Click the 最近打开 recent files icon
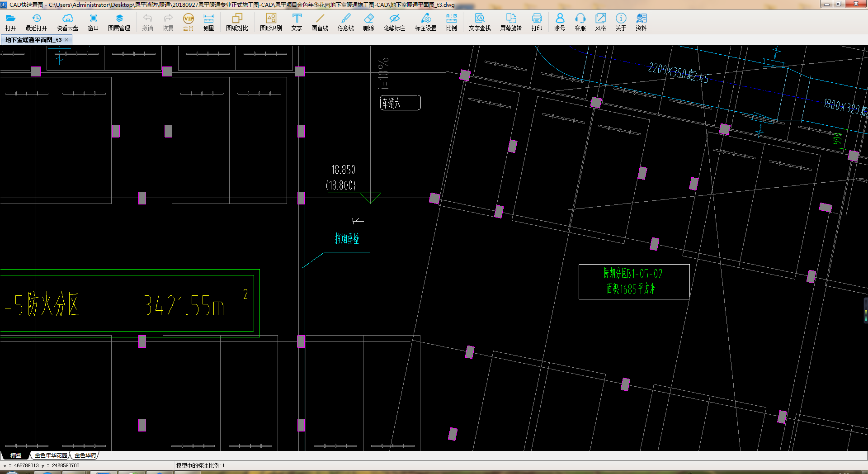The width and height of the screenshot is (868, 474). (x=36, y=22)
